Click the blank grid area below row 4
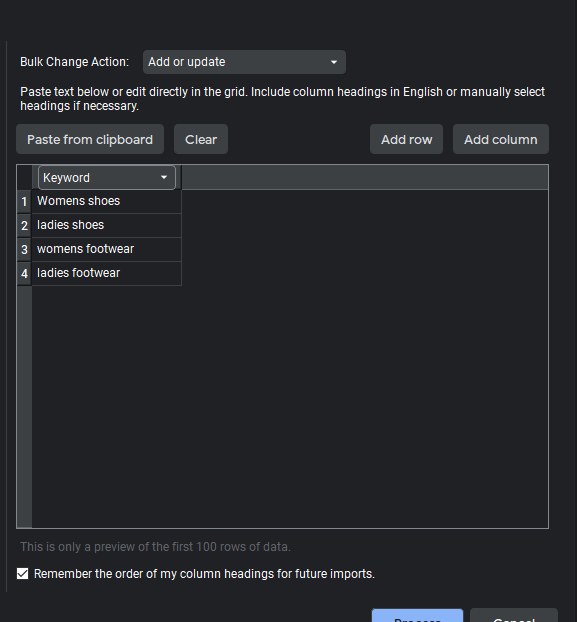 (290, 407)
